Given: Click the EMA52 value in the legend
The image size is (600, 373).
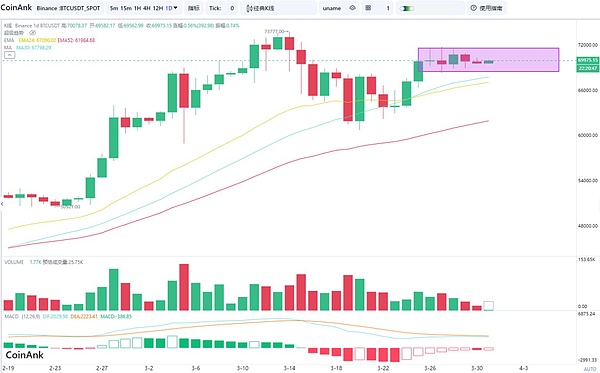Looking at the screenshot, I should click(x=76, y=40).
